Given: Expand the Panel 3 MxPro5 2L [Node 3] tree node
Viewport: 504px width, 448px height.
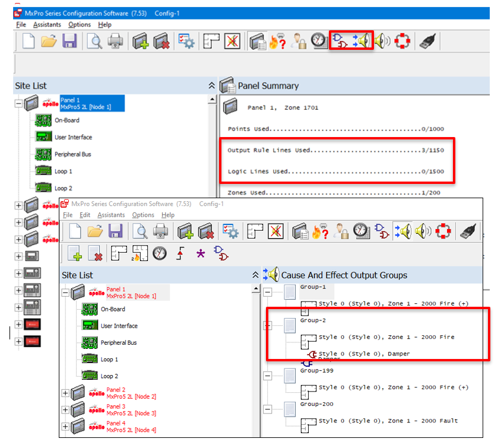Looking at the screenshot, I should click(65, 410).
